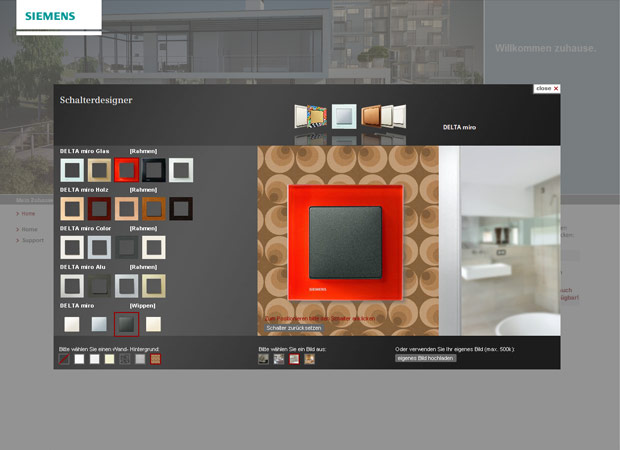Choose the white rocker (Wippe)
This screenshot has height=450, width=620.
(x=72, y=324)
